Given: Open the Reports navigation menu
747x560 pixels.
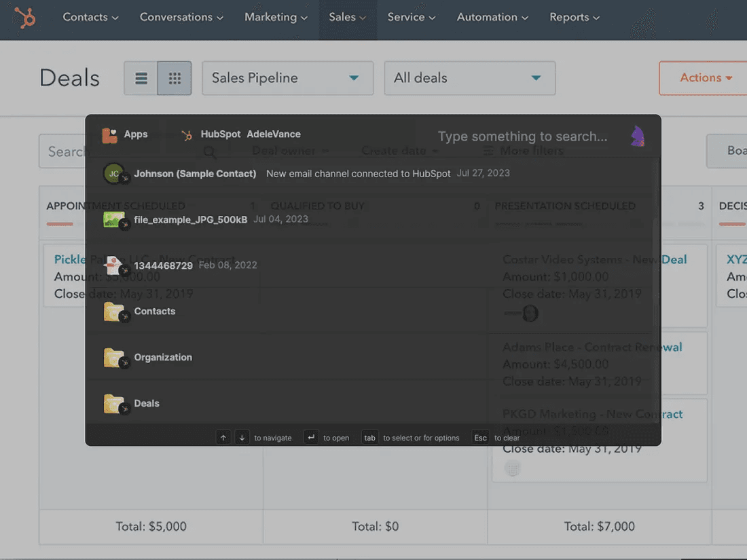Looking at the screenshot, I should click(574, 17).
